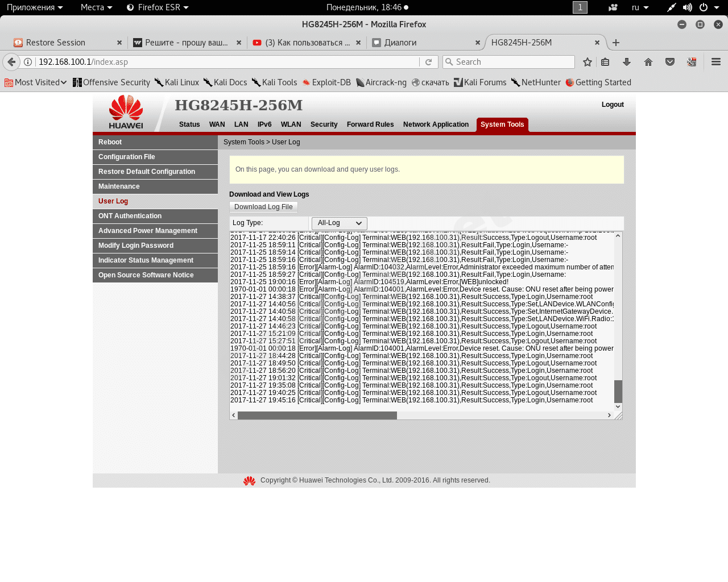Open the Status tab
This screenshot has height=582, width=728.
point(189,124)
